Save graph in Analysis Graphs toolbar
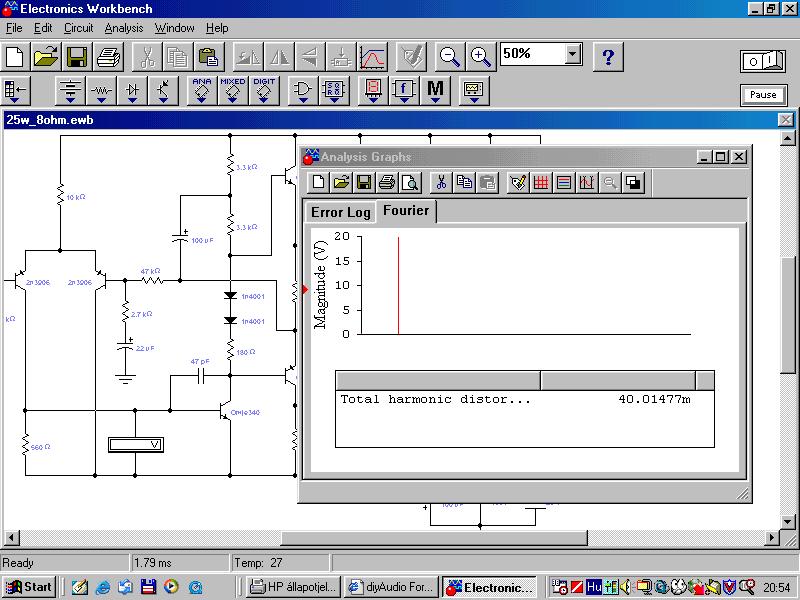This screenshot has width=800, height=600. (x=364, y=182)
